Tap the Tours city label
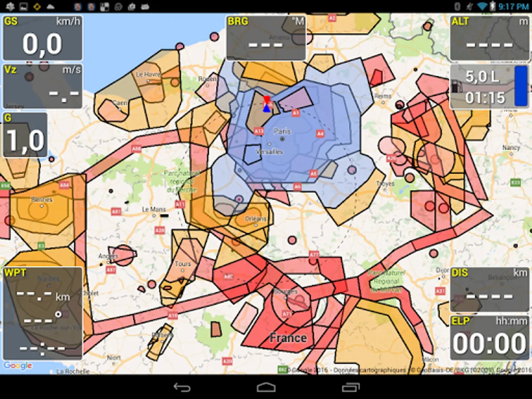 click(x=183, y=264)
